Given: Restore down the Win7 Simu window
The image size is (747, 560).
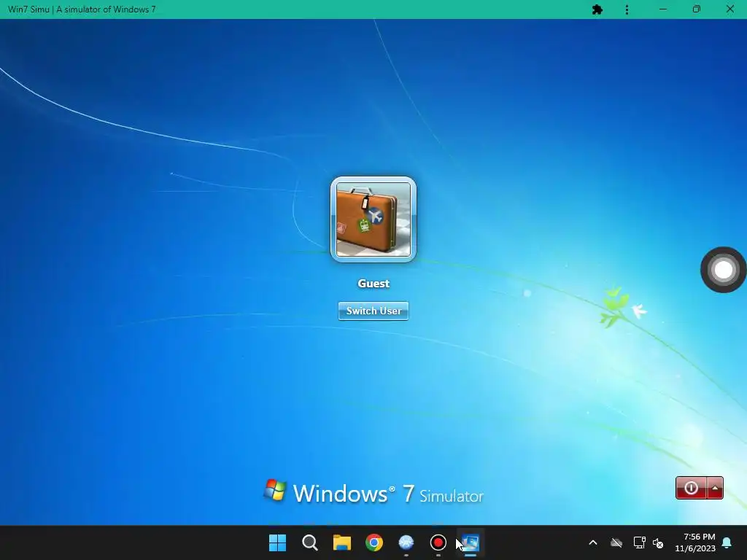Looking at the screenshot, I should [x=697, y=9].
